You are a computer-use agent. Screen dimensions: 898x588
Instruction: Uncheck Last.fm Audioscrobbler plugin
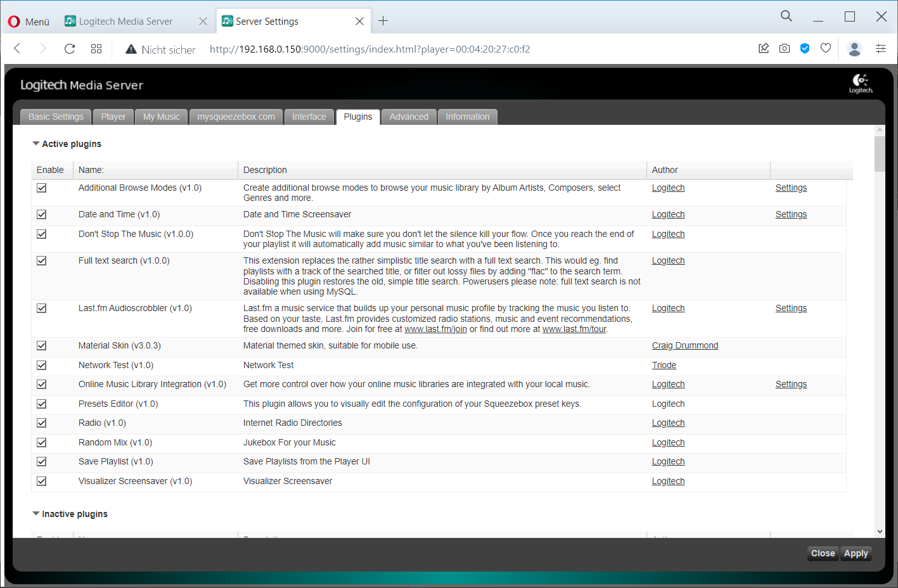42,308
